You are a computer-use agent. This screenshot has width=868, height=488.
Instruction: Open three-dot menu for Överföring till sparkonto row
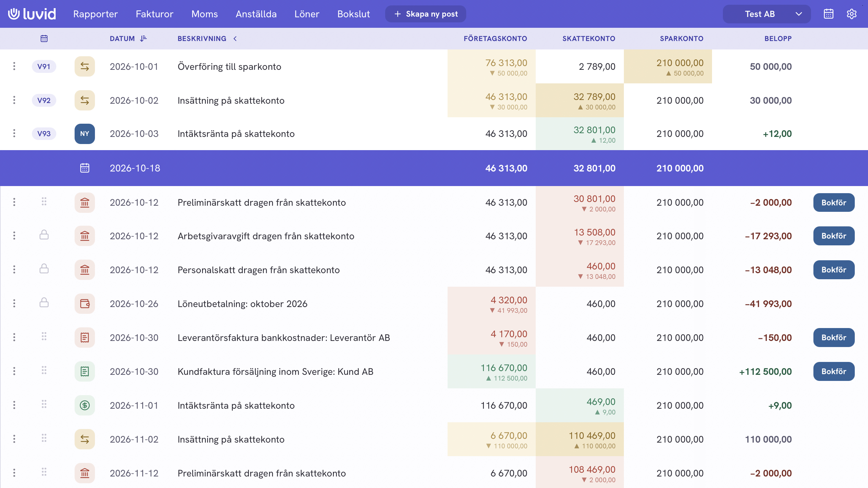pos(14,66)
